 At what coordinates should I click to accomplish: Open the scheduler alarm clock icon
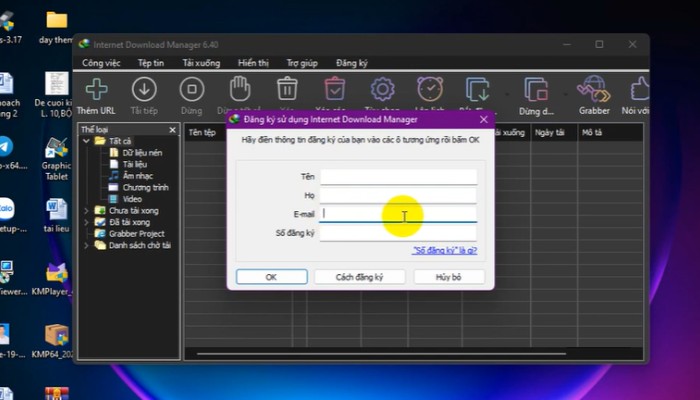[430, 88]
